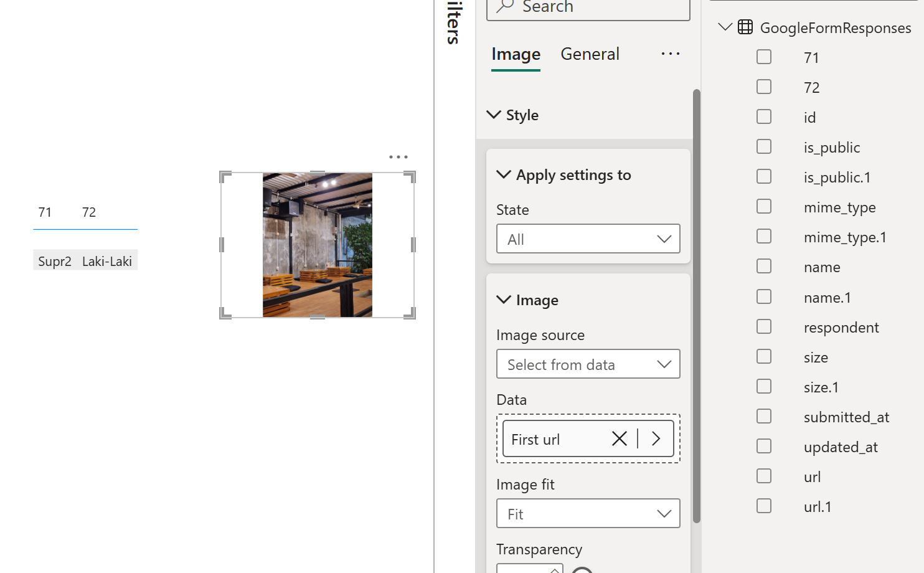Click the Transparency stepper up arrow
This screenshot has height=573, width=924.
click(554, 570)
